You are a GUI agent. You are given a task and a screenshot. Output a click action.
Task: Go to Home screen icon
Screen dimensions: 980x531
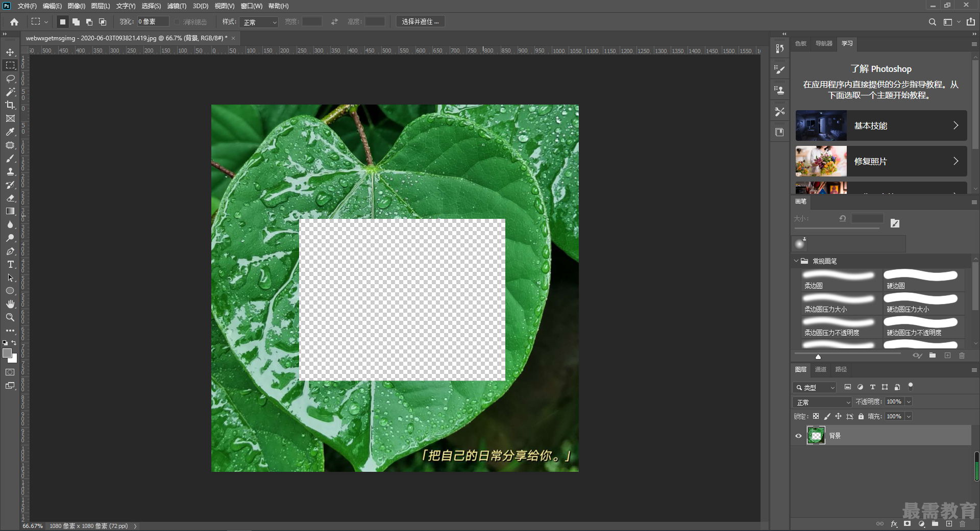pyautogui.click(x=14, y=22)
